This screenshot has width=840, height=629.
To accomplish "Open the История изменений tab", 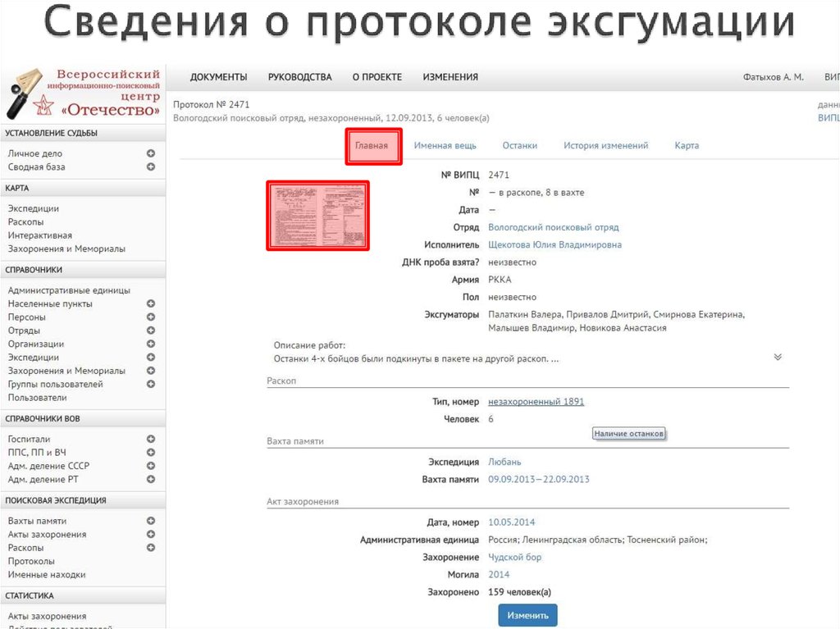I will pos(605,144).
